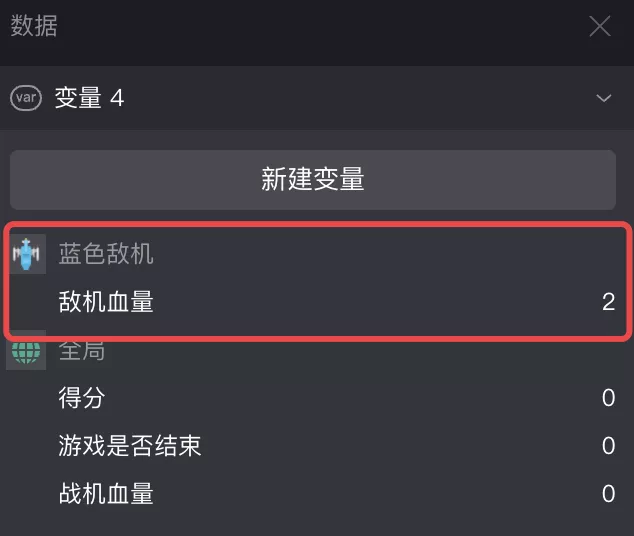Click empty header area right of 数据
Viewport: 634px width, 536px height.
tap(323, 26)
